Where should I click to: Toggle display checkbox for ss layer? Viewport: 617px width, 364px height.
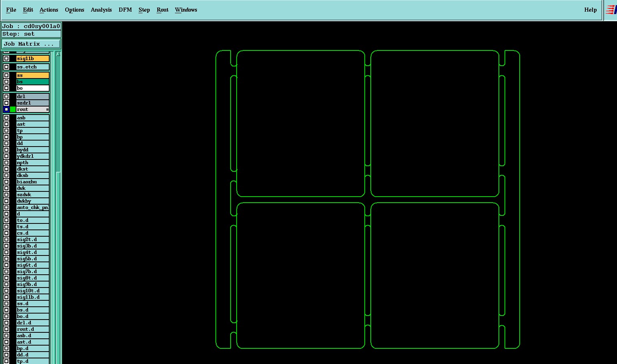pyautogui.click(x=6, y=75)
